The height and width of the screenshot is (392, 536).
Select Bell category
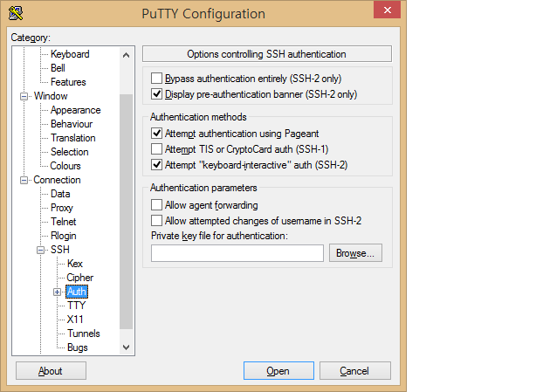coord(58,68)
